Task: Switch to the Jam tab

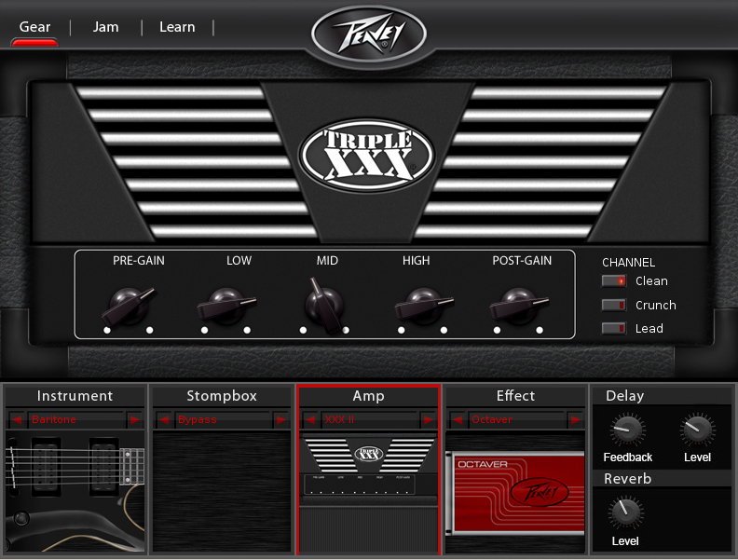Action: click(105, 27)
